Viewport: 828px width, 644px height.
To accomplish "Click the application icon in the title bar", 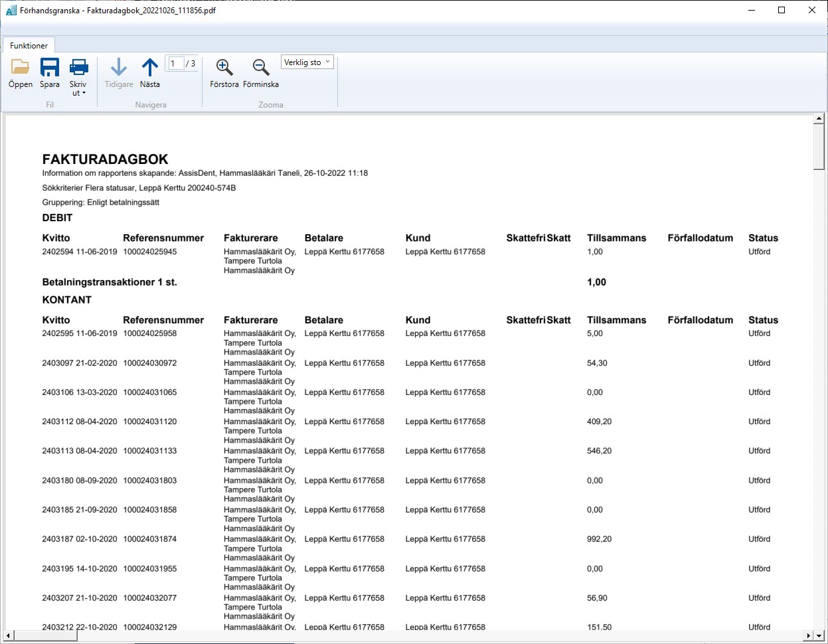I will (11, 11).
